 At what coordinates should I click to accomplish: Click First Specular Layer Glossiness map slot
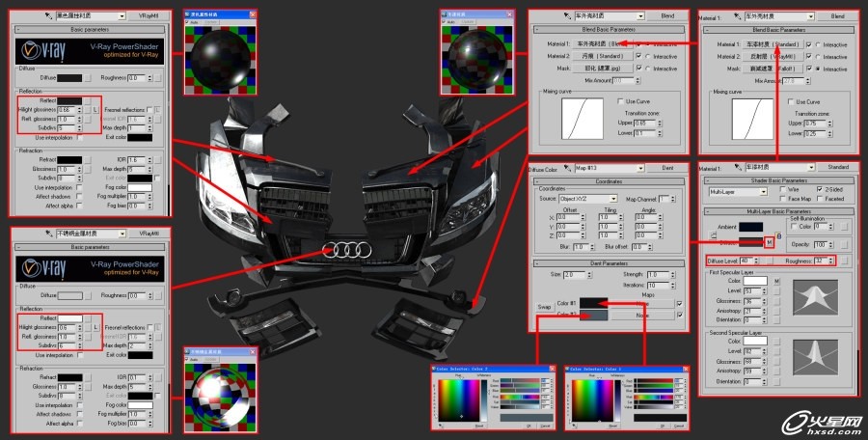click(x=776, y=301)
